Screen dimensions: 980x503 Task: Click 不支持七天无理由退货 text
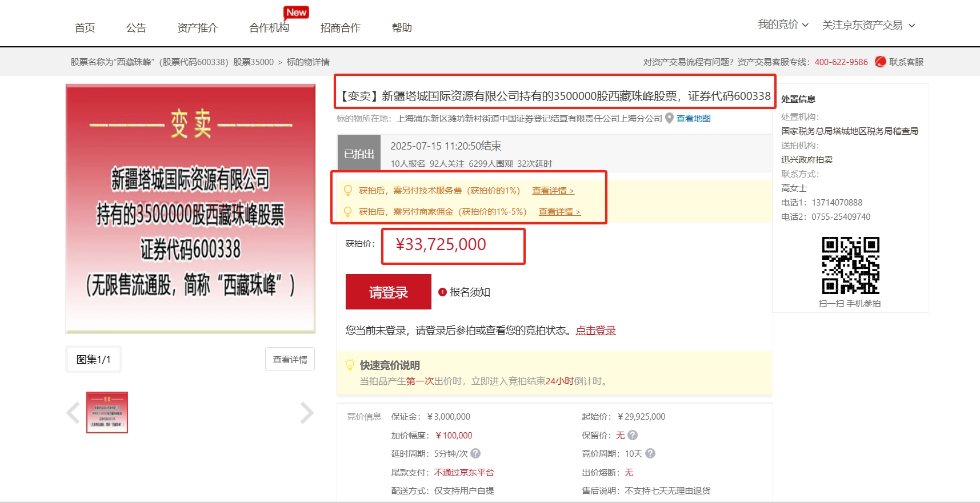[x=667, y=490]
